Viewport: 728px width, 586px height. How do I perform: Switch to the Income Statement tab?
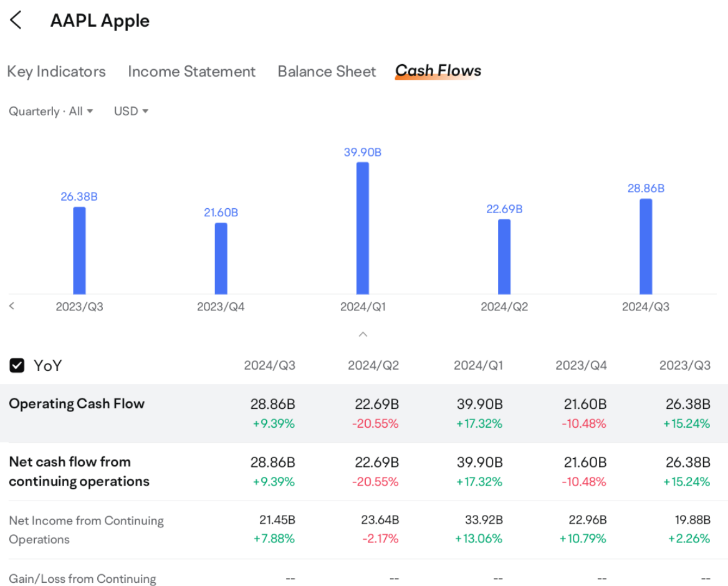[192, 72]
